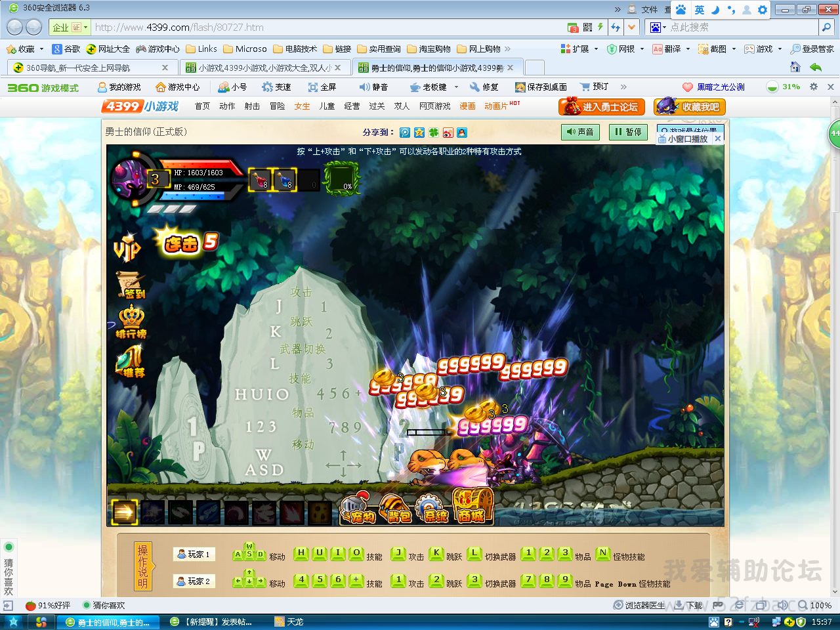Toggle 变速 speed change option
Viewport: 840px width, 630px height.
[x=276, y=87]
